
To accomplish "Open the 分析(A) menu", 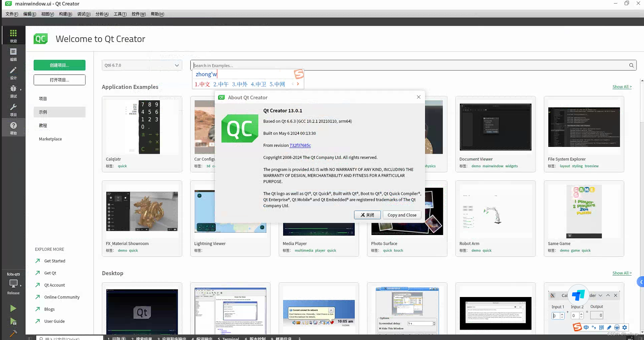I will click(102, 14).
